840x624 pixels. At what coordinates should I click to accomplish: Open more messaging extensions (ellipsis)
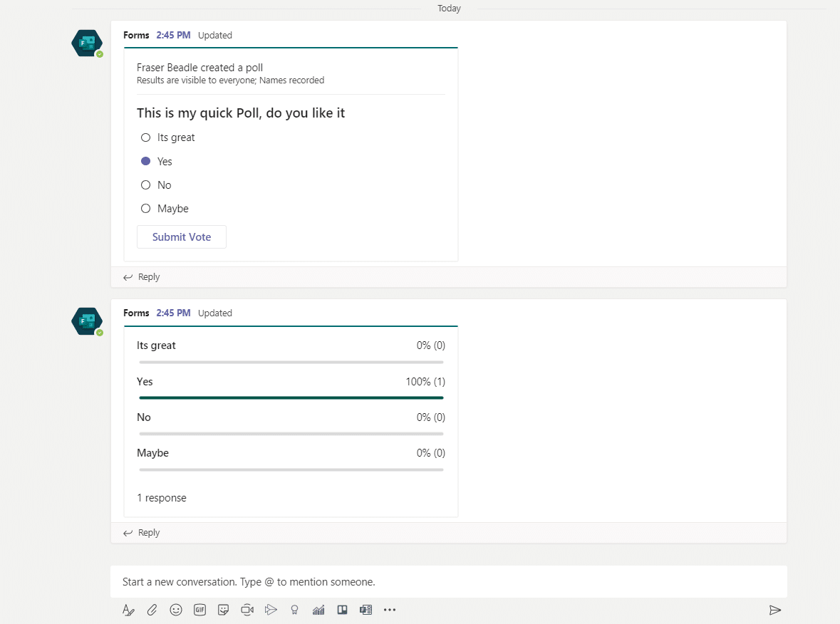coord(390,610)
